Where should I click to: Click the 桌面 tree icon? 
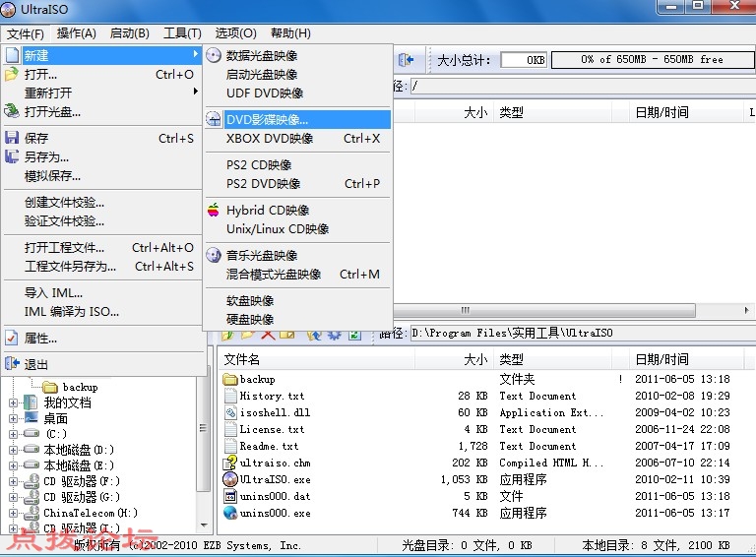pos(31,417)
